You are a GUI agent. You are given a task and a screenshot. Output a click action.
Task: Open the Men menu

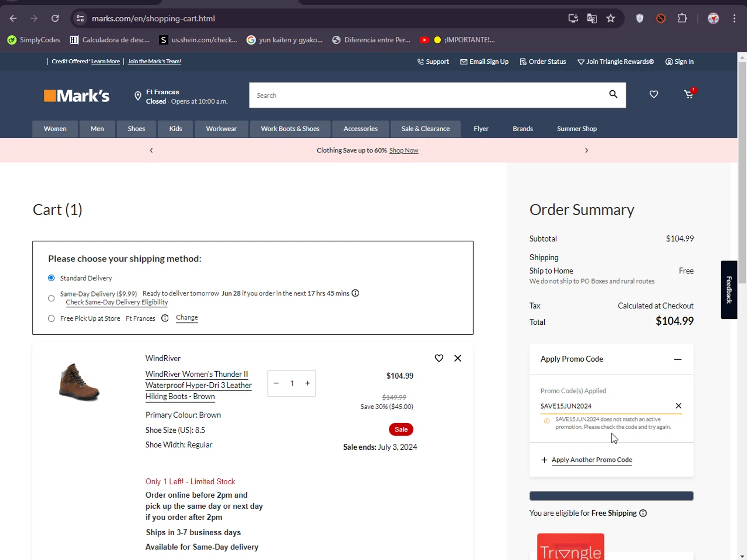tap(97, 129)
